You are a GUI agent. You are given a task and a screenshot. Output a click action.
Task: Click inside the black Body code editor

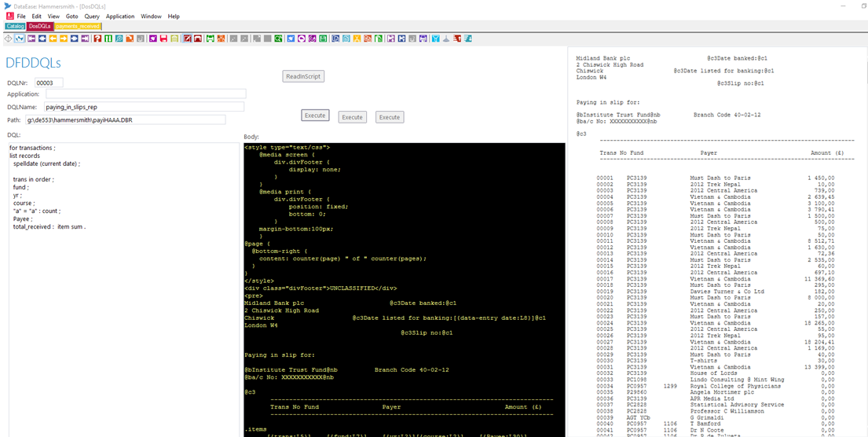(x=404, y=290)
